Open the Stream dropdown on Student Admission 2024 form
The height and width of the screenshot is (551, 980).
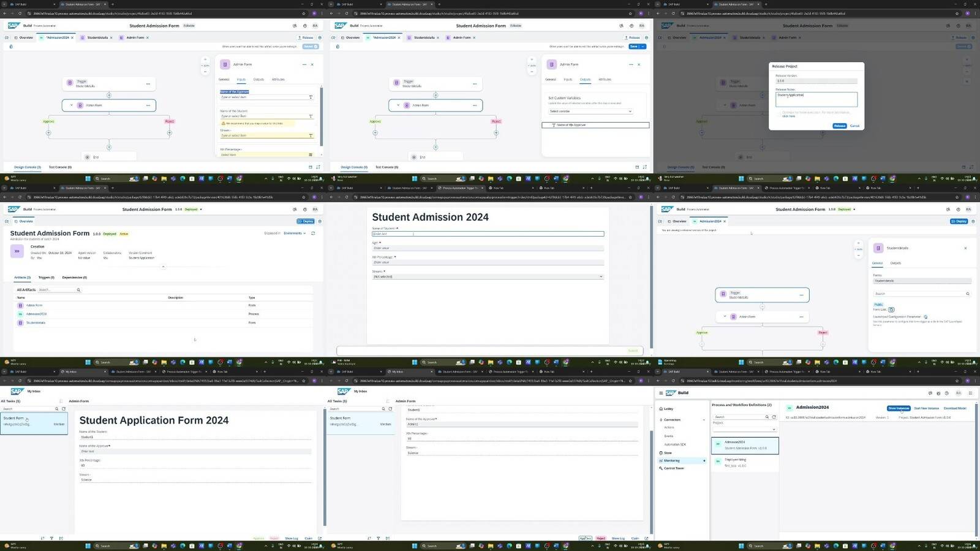(488, 276)
